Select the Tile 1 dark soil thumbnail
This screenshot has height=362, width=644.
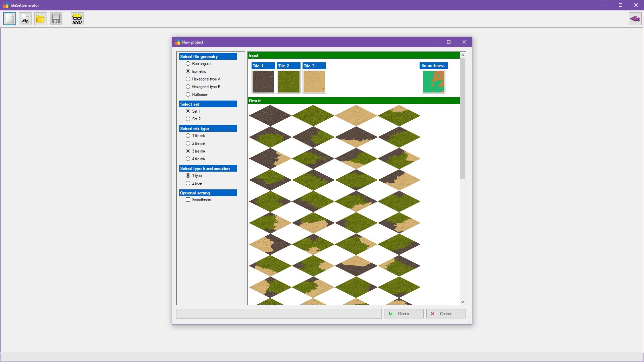point(263,82)
